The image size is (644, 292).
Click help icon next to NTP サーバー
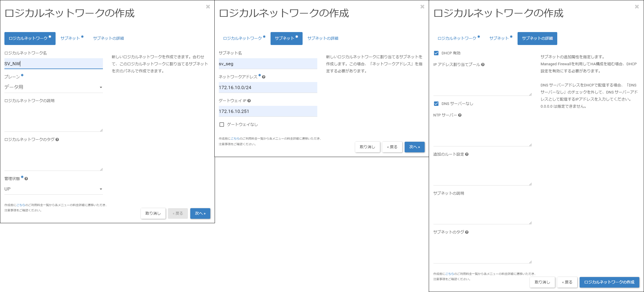(x=460, y=115)
